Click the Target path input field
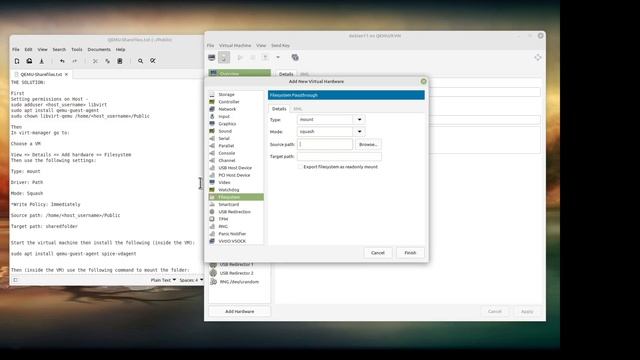Image resolution: width=640 pixels, height=360 pixels. 339,156
